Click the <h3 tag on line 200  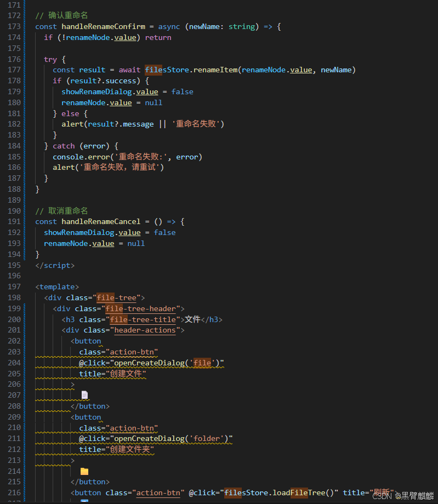tap(68, 320)
